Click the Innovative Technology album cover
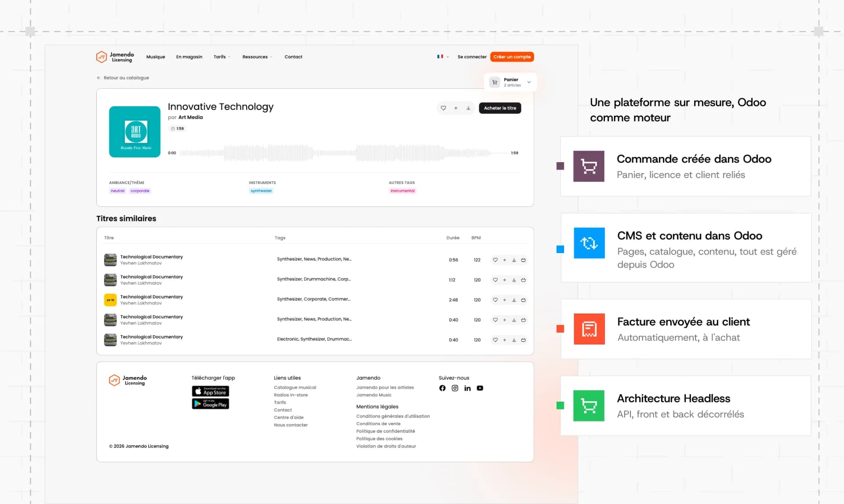The width and height of the screenshot is (844, 504). pyautogui.click(x=135, y=132)
